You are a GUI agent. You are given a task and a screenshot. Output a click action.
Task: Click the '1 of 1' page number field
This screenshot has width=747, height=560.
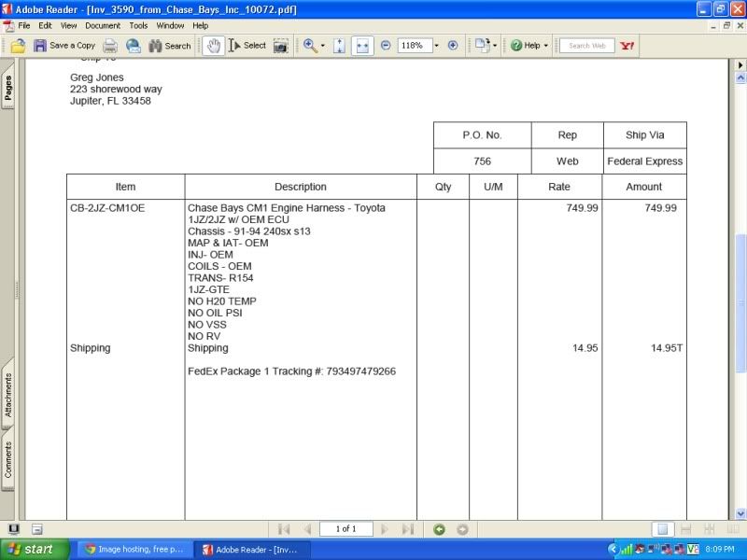[345, 529]
